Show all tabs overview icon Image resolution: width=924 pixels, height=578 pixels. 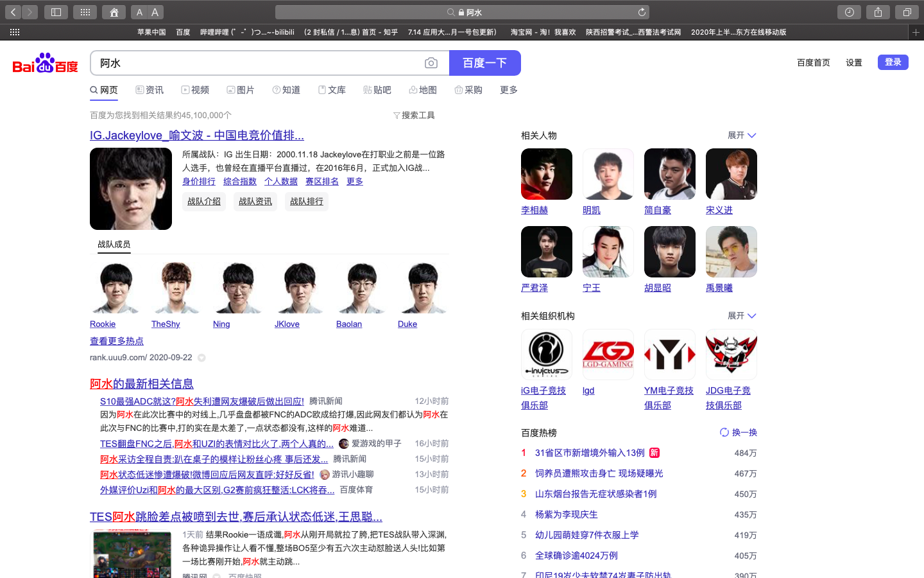coord(907,12)
